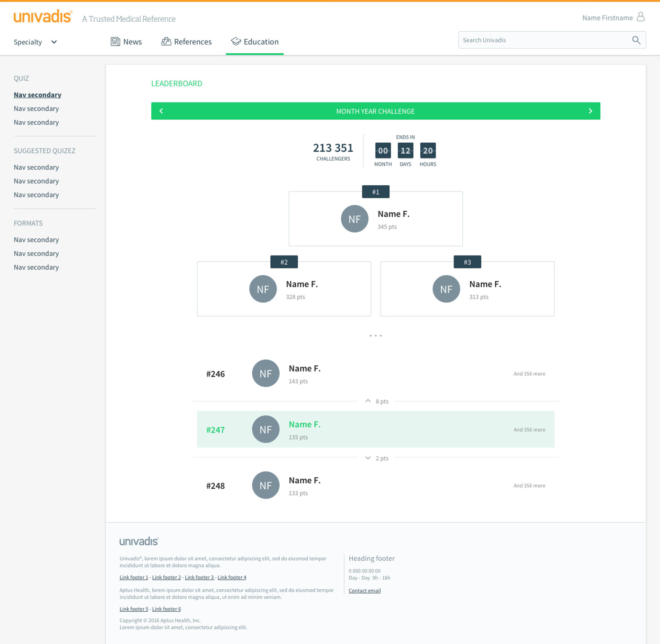Click the Search Univadis input field
This screenshot has height=644, width=660.
(543, 40)
